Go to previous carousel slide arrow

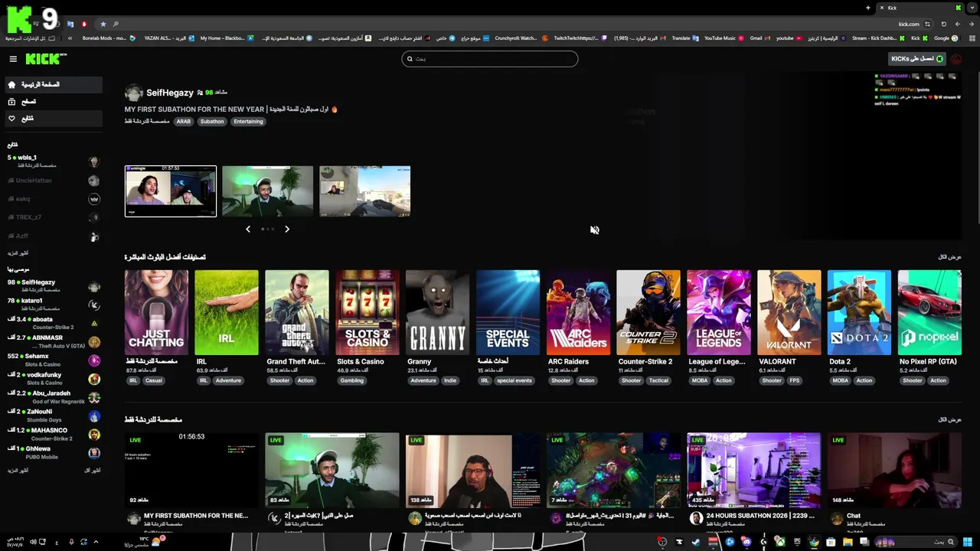tap(248, 229)
